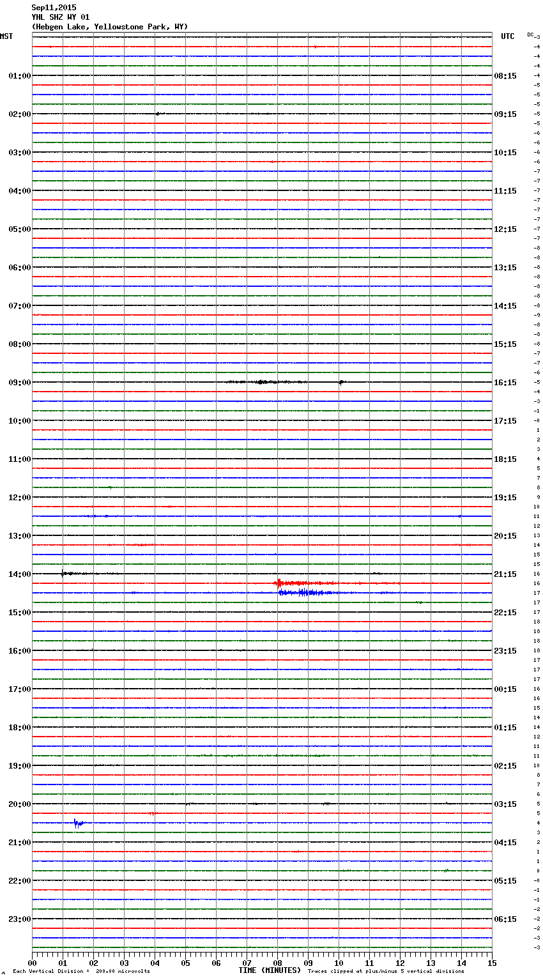Click minute 08 on the bottom time axis
The width and height of the screenshot is (543, 980).
tap(277, 963)
